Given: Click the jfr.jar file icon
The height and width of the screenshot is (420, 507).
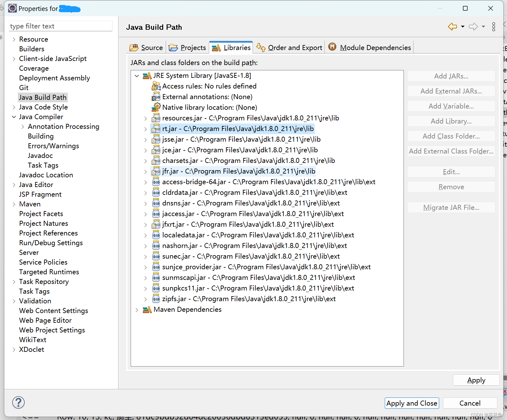Looking at the screenshot, I should [156, 171].
